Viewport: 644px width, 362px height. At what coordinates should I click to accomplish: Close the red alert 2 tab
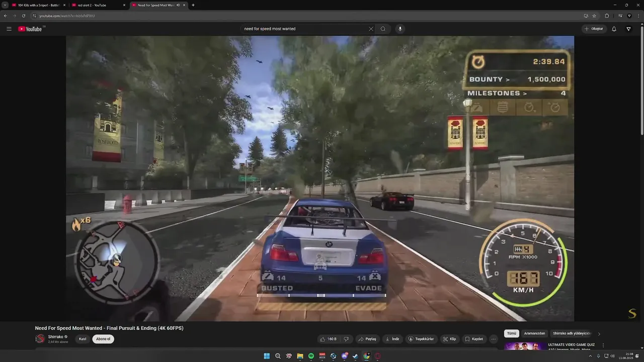point(124,5)
